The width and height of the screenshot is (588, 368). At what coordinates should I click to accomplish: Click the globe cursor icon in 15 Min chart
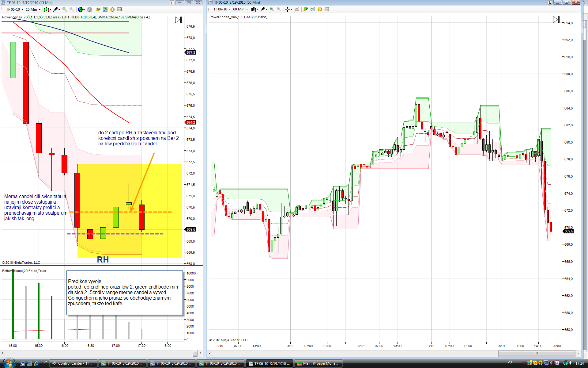[80, 10]
